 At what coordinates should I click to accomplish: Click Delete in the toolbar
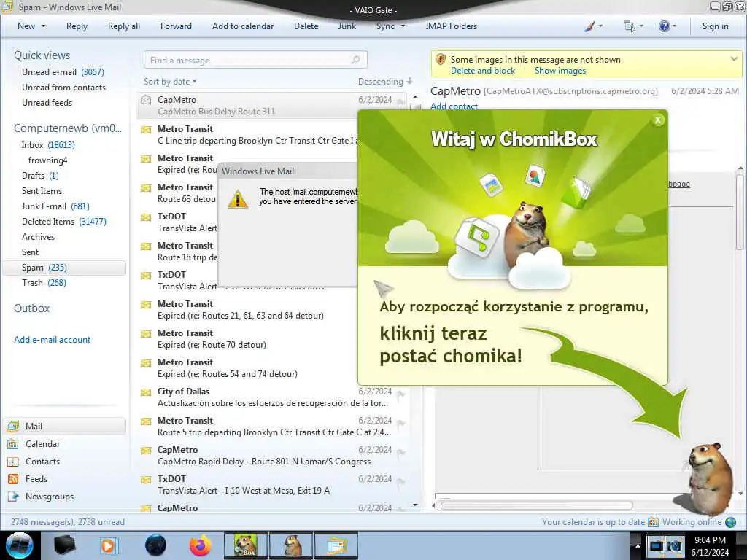pos(306,26)
